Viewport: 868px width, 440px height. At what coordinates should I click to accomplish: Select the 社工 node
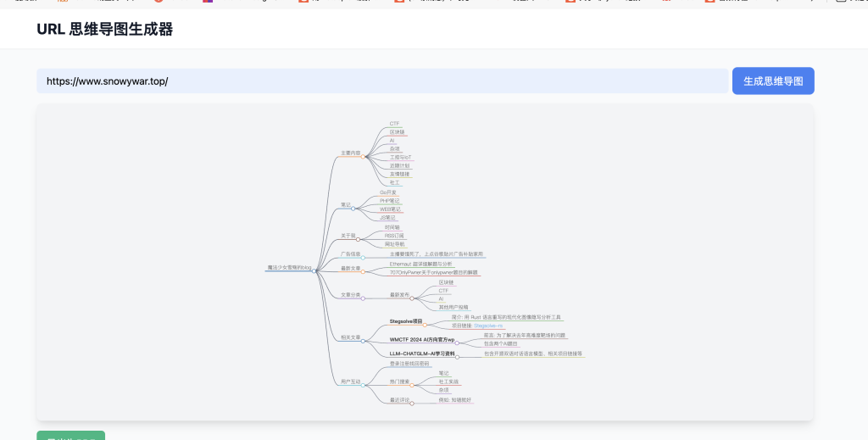click(394, 182)
